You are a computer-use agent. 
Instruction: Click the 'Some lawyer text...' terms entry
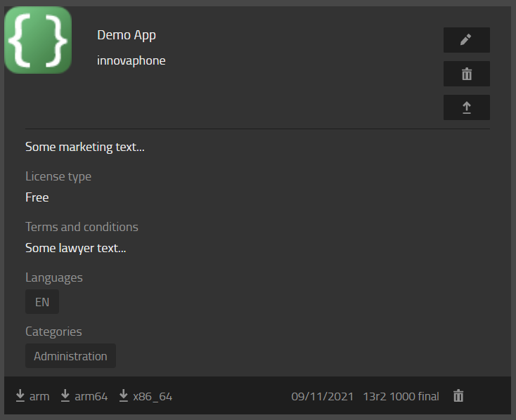click(x=76, y=248)
